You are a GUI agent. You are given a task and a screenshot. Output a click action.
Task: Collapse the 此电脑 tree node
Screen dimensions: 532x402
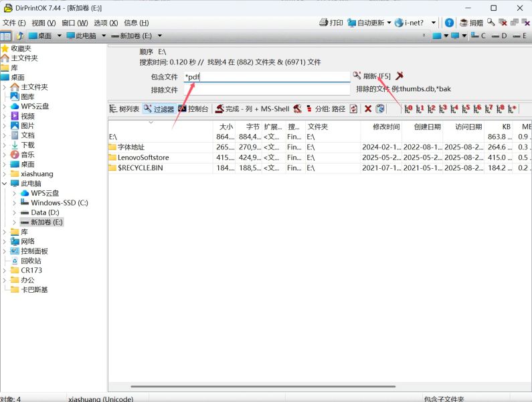click(5, 184)
